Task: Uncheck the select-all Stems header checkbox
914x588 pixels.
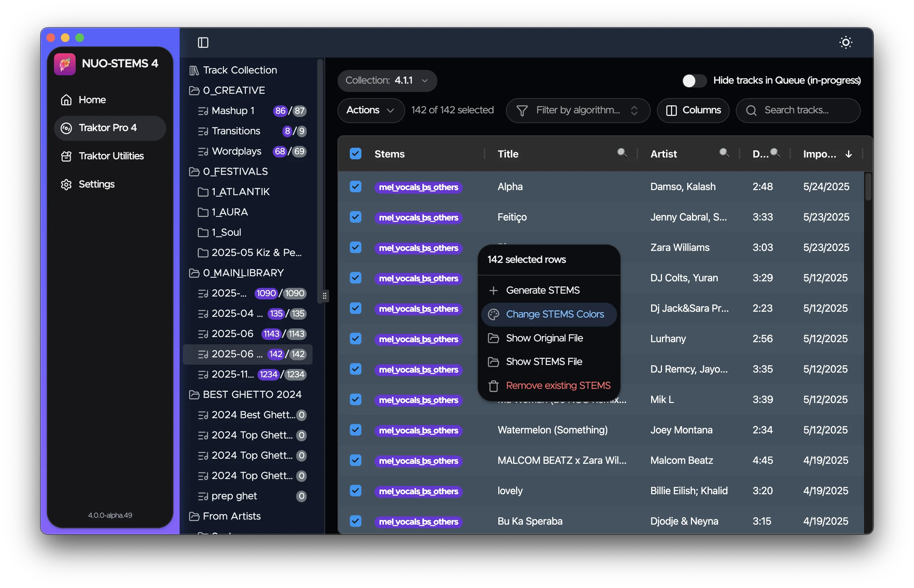Action: coord(356,154)
